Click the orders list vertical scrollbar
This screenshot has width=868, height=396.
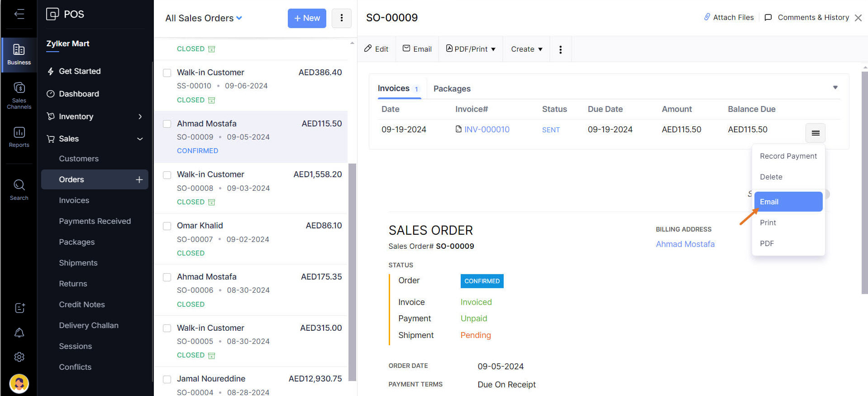coord(352,272)
